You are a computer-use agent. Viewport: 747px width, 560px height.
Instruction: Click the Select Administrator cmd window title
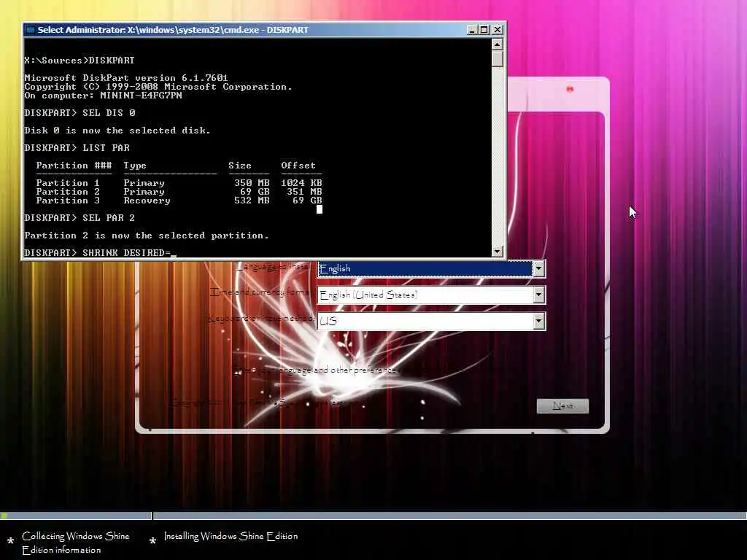click(x=173, y=29)
